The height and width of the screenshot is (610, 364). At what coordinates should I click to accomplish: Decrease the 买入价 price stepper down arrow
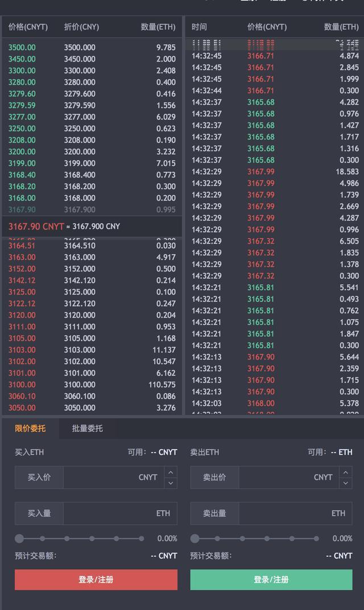click(171, 483)
